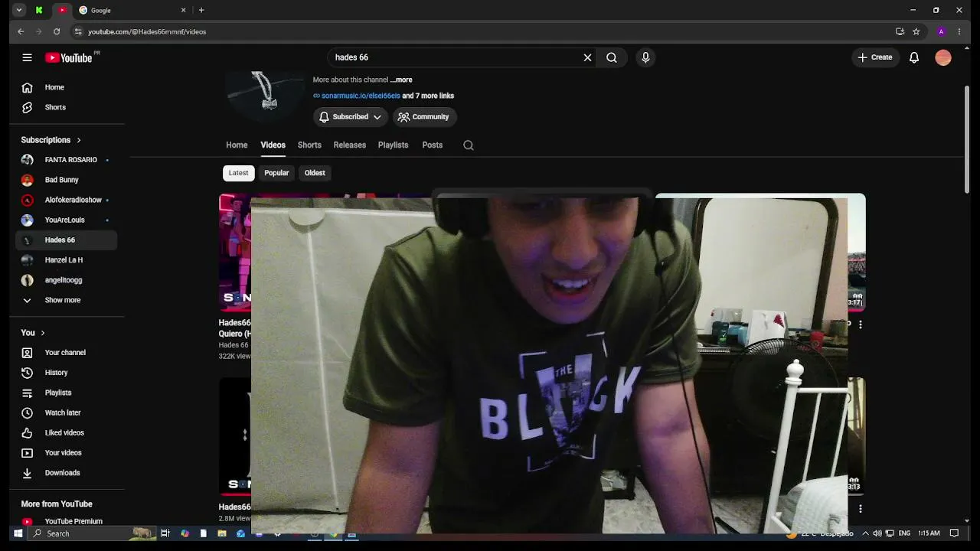Click the Windows taskbar Search box
The height and width of the screenshot is (551, 980).
click(x=92, y=533)
